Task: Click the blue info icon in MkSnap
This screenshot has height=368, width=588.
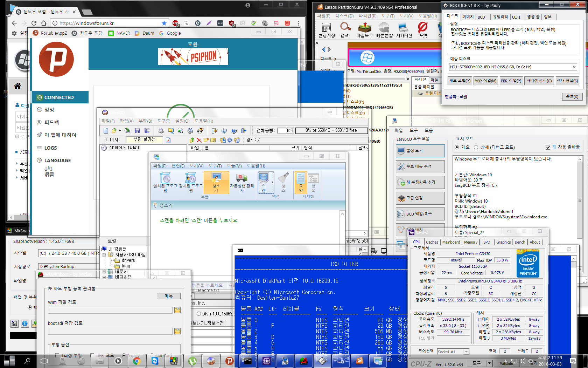Action: click(24, 323)
